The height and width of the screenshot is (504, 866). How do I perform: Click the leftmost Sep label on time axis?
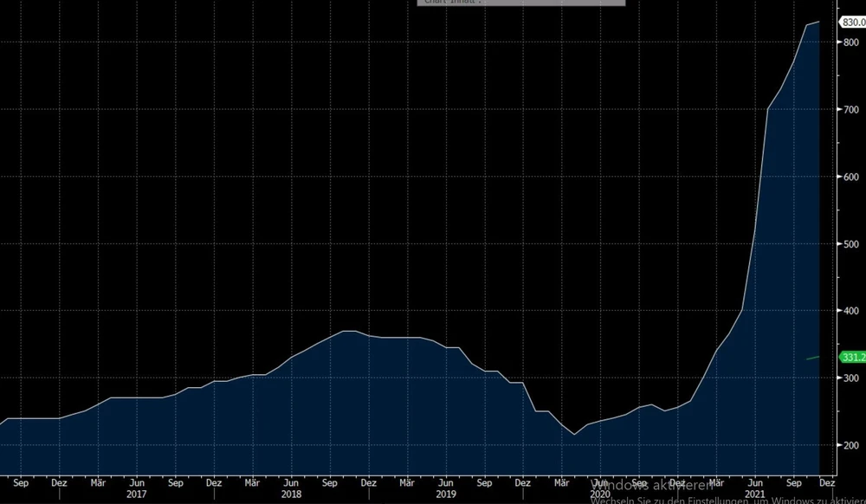point(21,483)
